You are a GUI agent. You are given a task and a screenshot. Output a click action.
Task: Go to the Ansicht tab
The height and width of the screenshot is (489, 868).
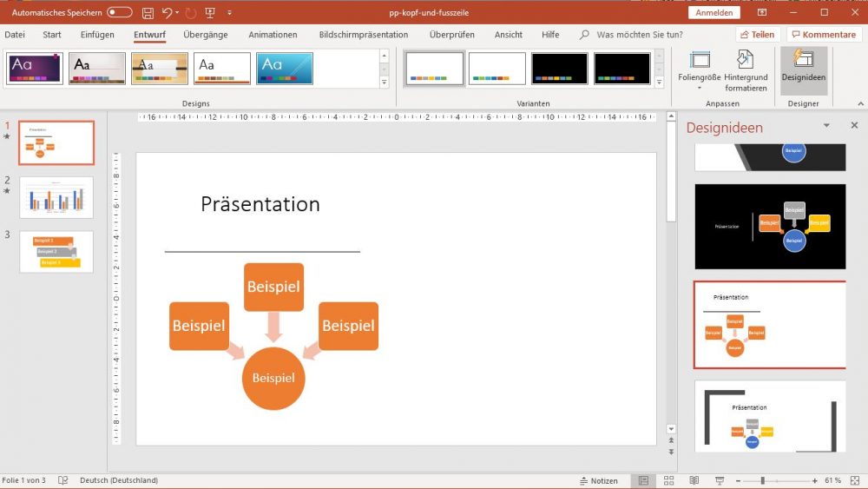click(508, 35)
